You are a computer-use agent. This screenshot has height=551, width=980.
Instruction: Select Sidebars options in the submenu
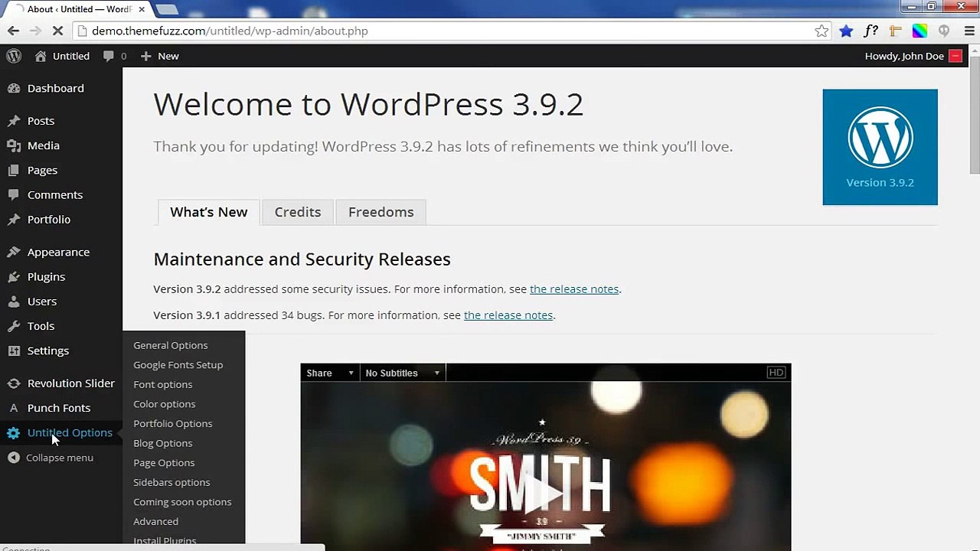(171, 482)
